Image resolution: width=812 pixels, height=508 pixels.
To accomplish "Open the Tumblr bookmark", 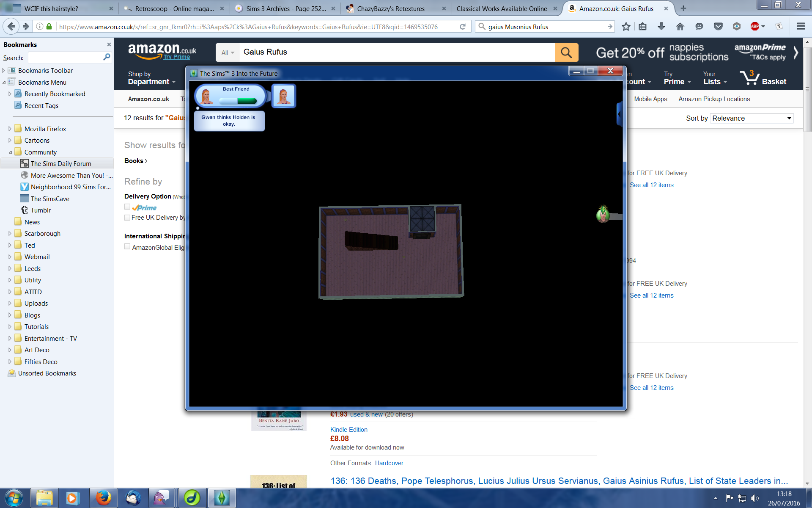I will point(41,210).
